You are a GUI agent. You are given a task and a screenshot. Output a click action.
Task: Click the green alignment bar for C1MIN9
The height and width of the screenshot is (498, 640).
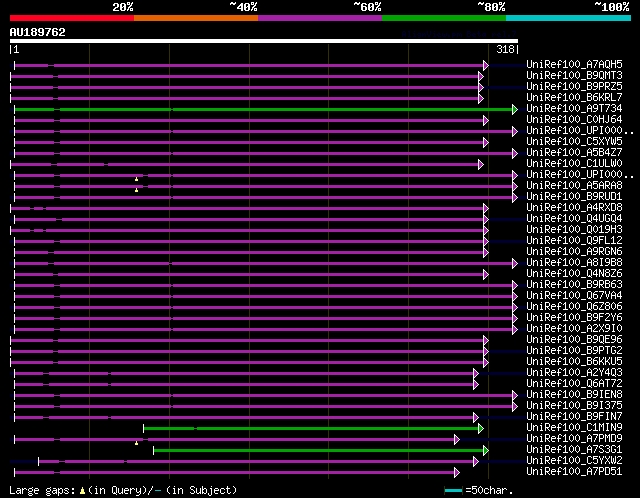click(311, 429)
